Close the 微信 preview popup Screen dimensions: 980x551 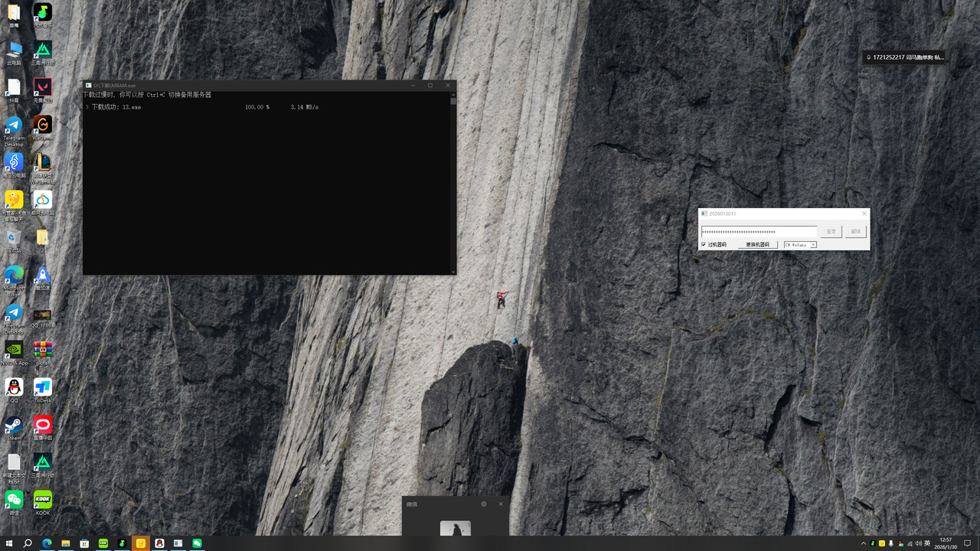click(501, 504)
